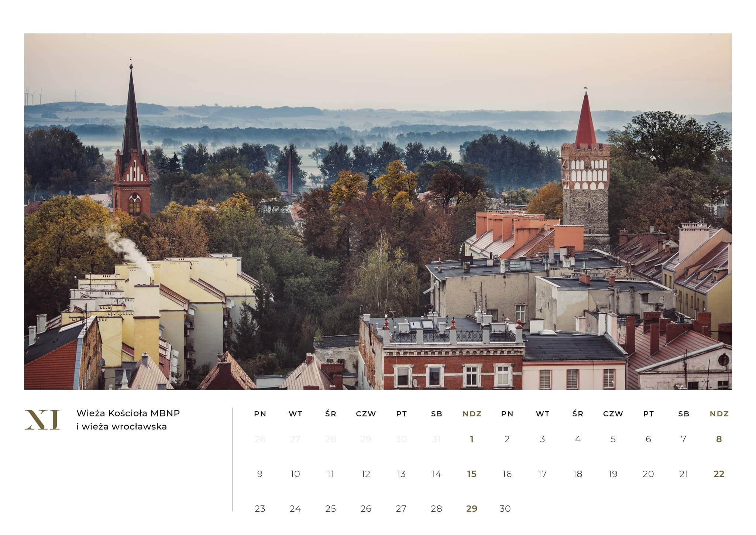Select bold Sunday date 8
The width and height of the screenshot is (756, 535).
(x=719, y=439)
